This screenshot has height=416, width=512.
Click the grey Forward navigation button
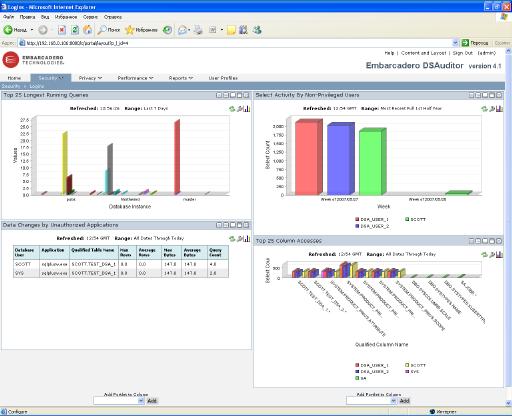(x=43, y=30)
